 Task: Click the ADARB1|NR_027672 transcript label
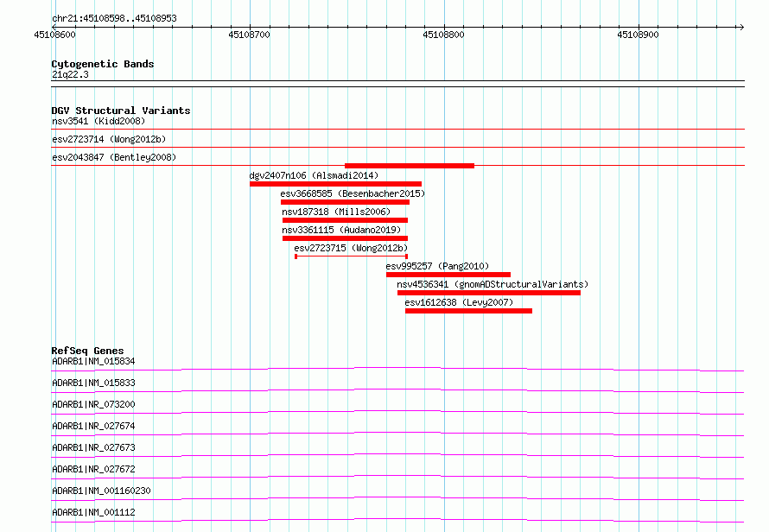click(93, 469)
